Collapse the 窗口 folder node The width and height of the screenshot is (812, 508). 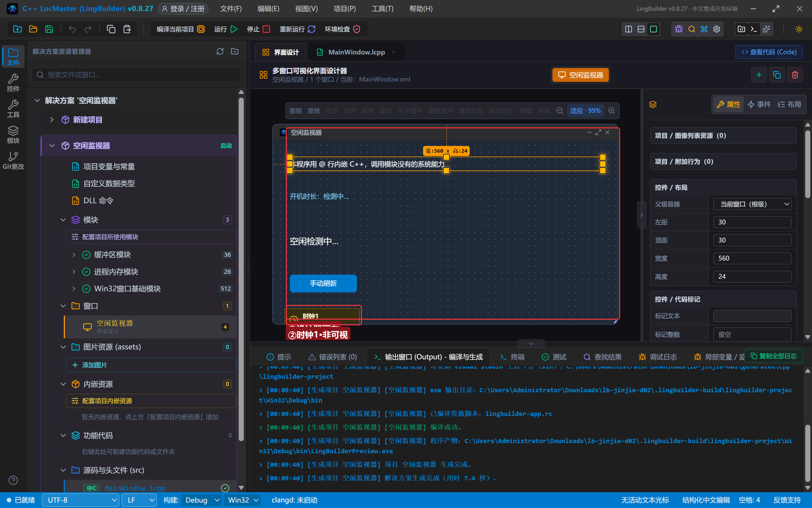coord(63,306)
